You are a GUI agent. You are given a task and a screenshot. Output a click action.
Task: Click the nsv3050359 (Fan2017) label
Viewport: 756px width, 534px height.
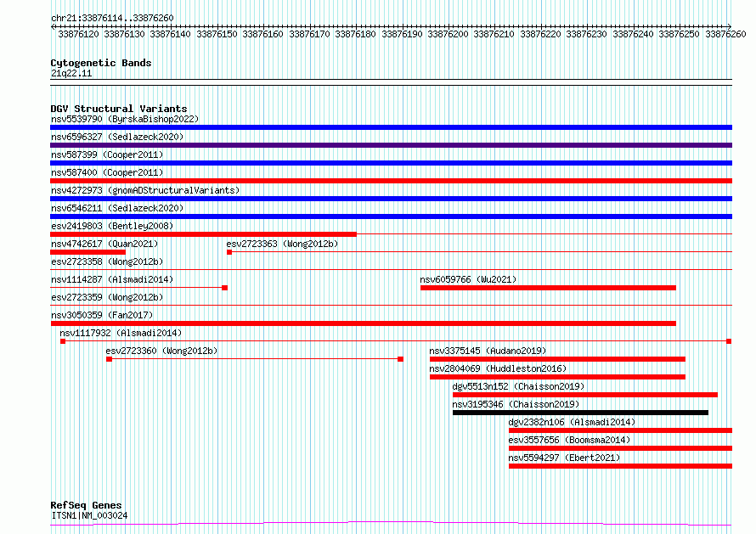102,315
